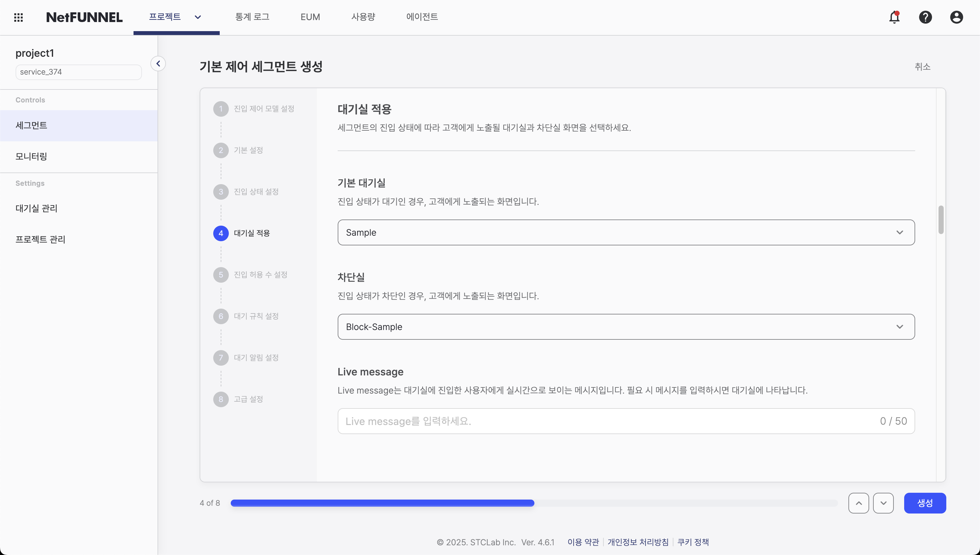Open the notification bell
The height and width of the screenshot is (555, 980).
pos(894,17)
